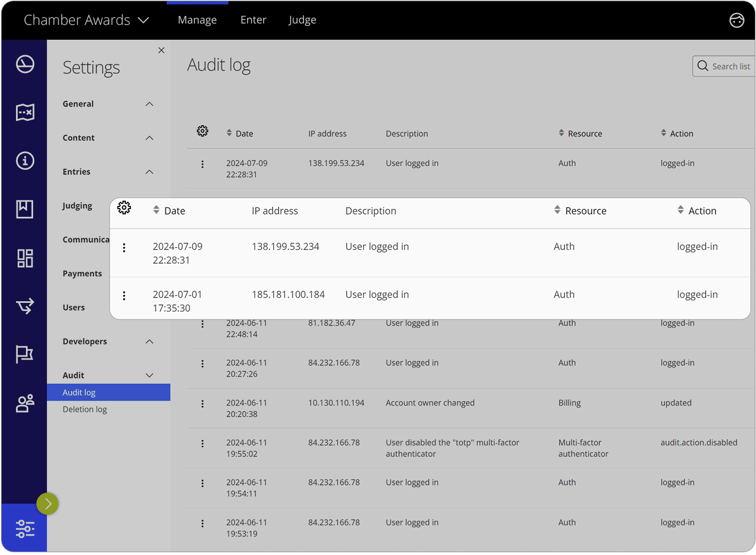Open the dashboard icon in left sidebar

point(25,65)
